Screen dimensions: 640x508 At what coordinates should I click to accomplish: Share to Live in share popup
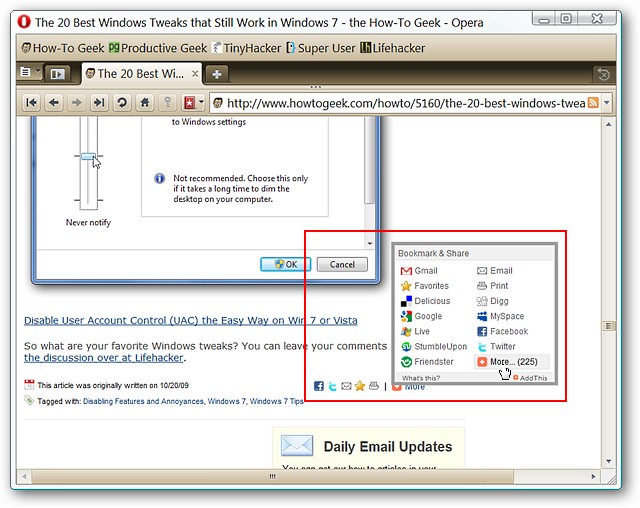[x=416, y=331]
